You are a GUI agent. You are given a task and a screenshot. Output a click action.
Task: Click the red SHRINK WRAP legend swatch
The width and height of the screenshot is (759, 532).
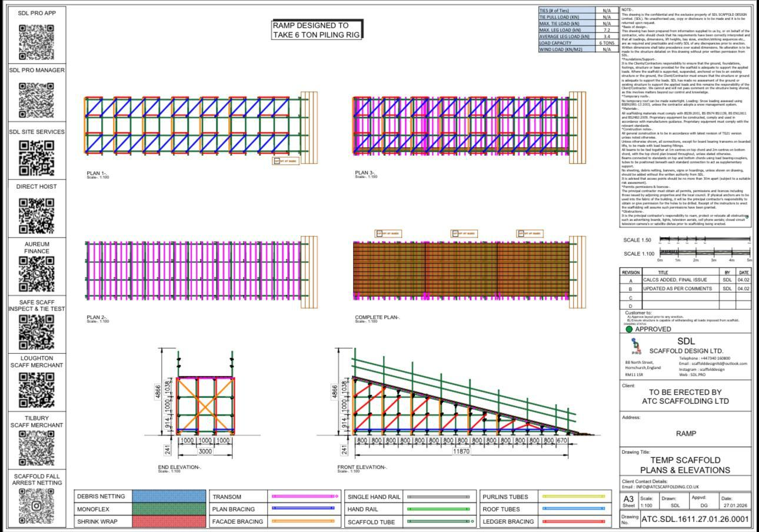169,521
